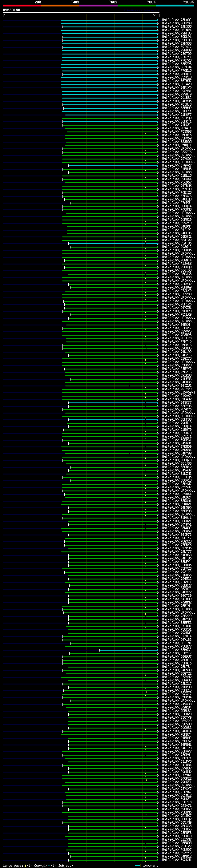This screenshot has width=197, height=868.
Task: Select hit label UniRef100_Q4U924
Action: [176, 498]
